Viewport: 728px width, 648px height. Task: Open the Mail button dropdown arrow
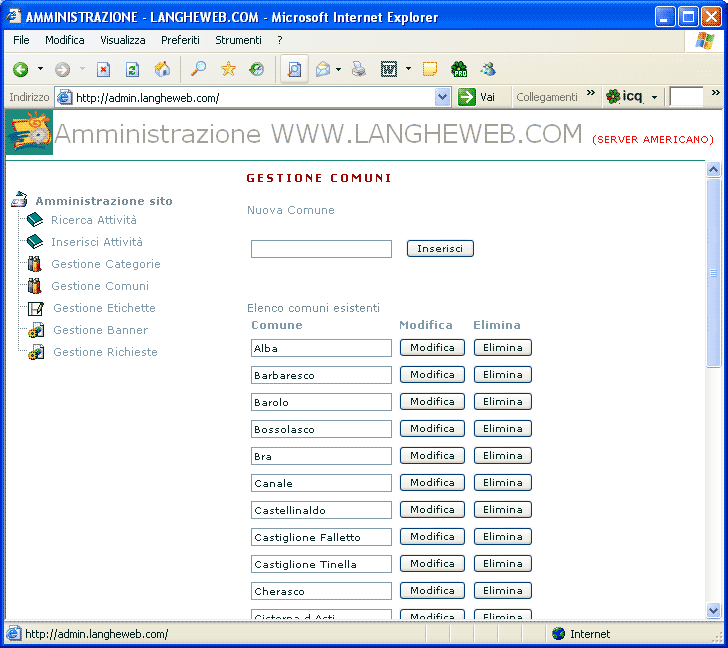(338, 70)
